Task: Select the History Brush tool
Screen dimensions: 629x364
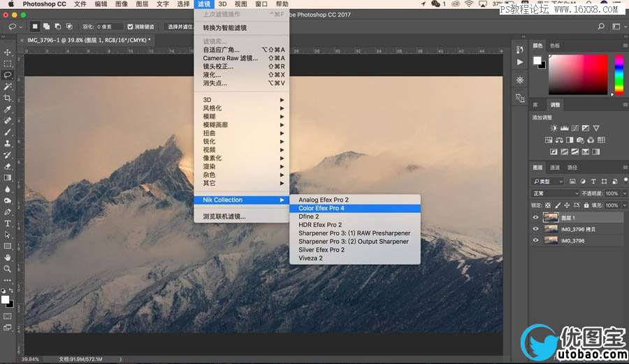Action: (x=7, y=154)
